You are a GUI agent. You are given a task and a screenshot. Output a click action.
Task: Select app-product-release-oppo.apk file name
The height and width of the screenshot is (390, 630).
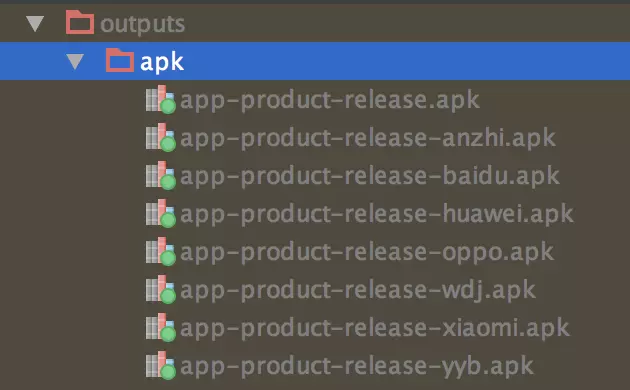click(x=367, y=253)
